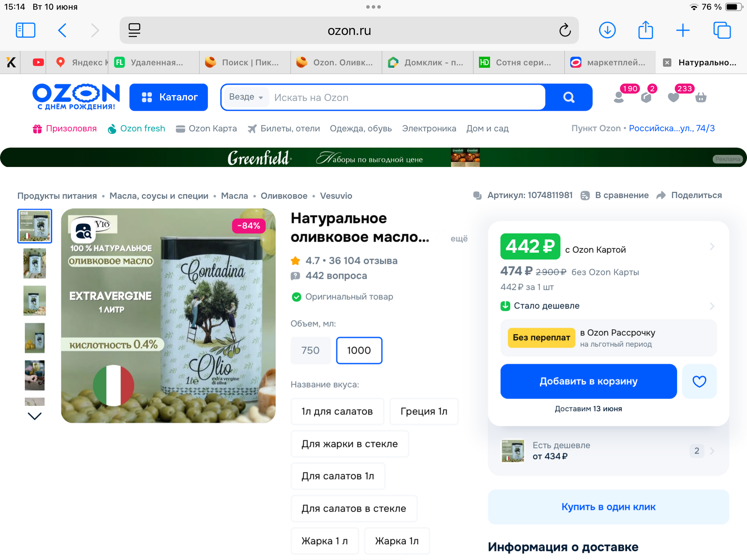Image resolution: width=747 pixels, height=560 pixels.
Task: Tap the similar-image search icon on photo
Action: (x=83, y=231)
